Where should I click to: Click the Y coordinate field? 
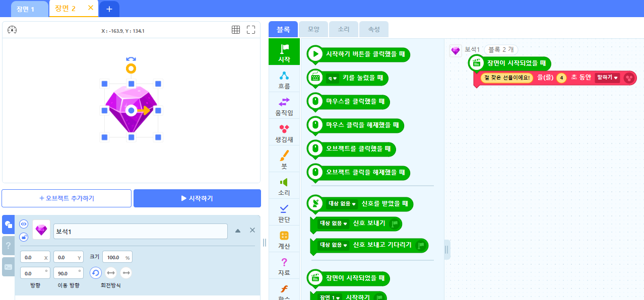[x=68, y=257]
